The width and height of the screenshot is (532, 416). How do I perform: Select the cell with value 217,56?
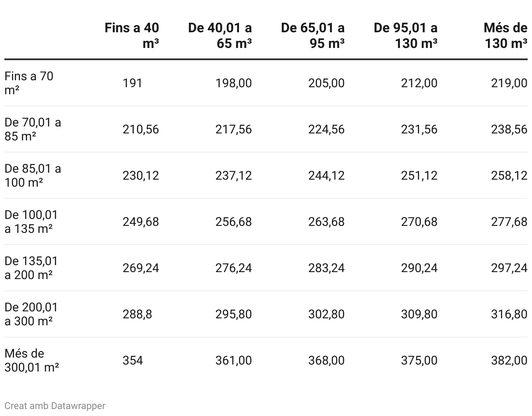tap(233, 129)
